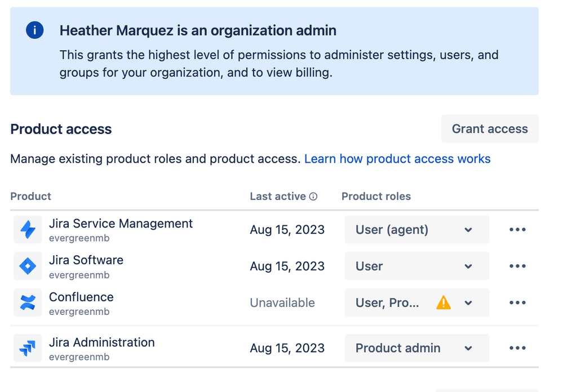Viewport: 563px width, 392px height.
Task: Click the info icon beside Last active
Action: coord(313,197)
